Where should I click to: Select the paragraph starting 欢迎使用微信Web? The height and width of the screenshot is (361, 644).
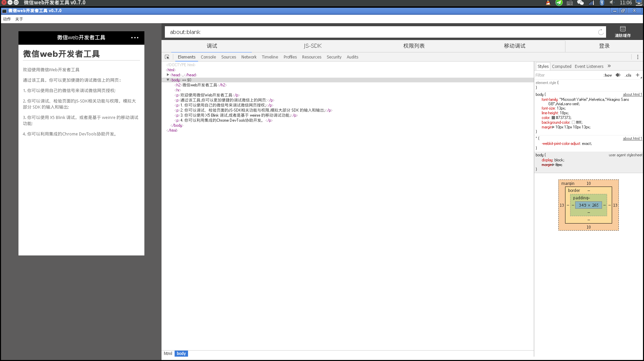[207, 95]
